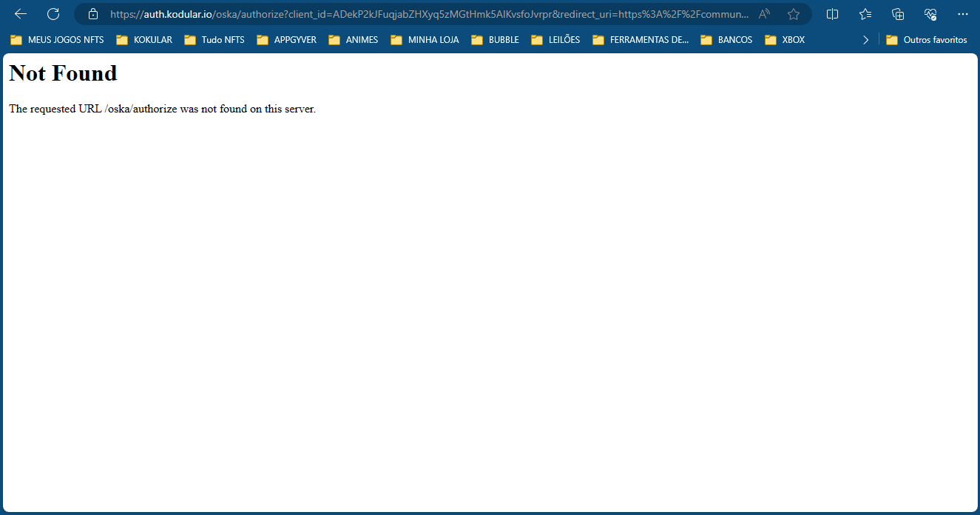Focus the address bar with auth.kodular.io URL
Image resolution: width=980 pixels, height=515 pixels.
point(429,14)
